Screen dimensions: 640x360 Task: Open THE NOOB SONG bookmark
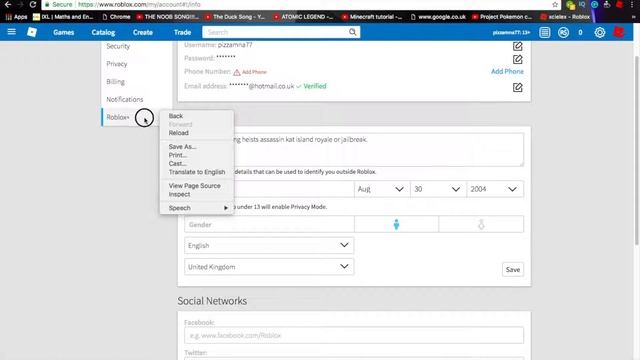click(168, 17)
